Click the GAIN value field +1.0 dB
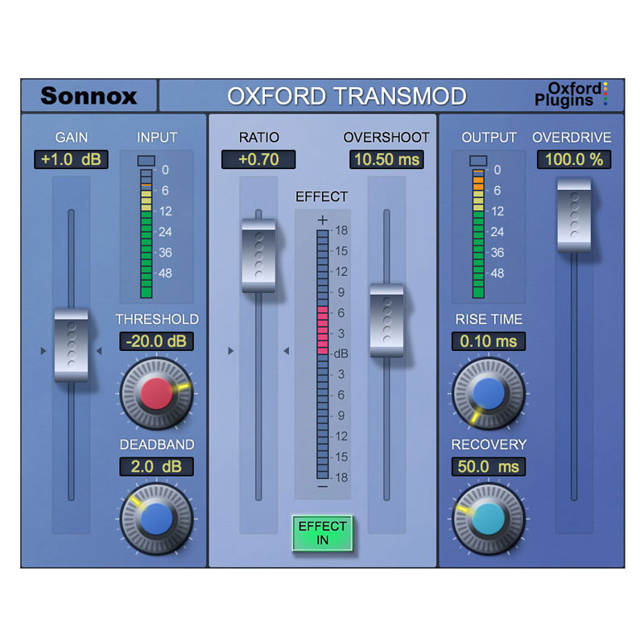644x644 pixels. click(71, 159)
